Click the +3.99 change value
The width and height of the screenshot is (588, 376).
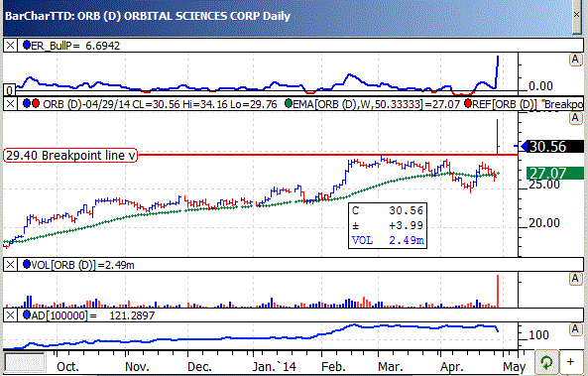click(x=406, y=225)
